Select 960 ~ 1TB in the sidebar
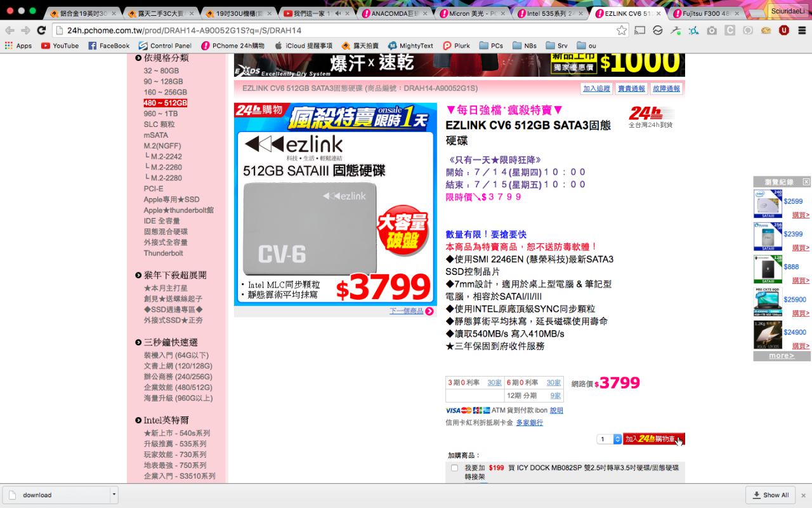The height and width of the screenshot is (508, 812). [x=160, y=114]
